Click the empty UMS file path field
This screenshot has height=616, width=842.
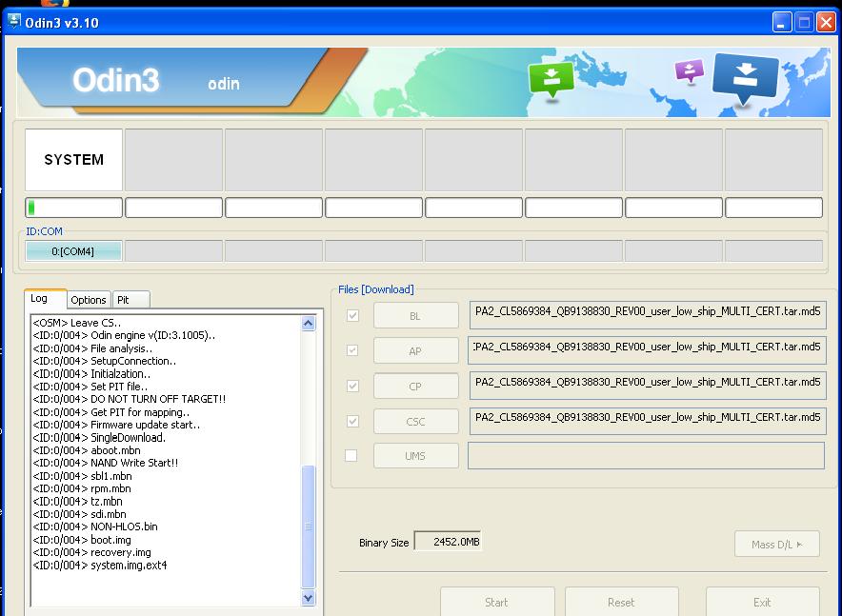point(647,455)
